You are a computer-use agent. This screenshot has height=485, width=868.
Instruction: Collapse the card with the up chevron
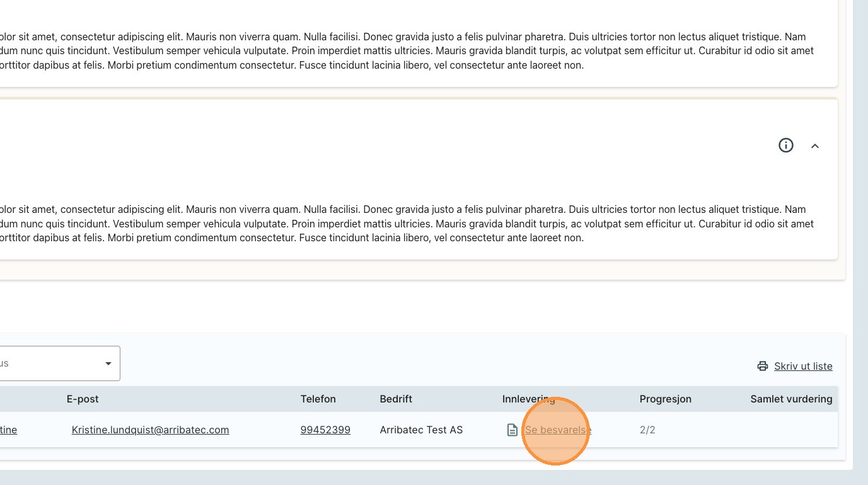[814, 146]
